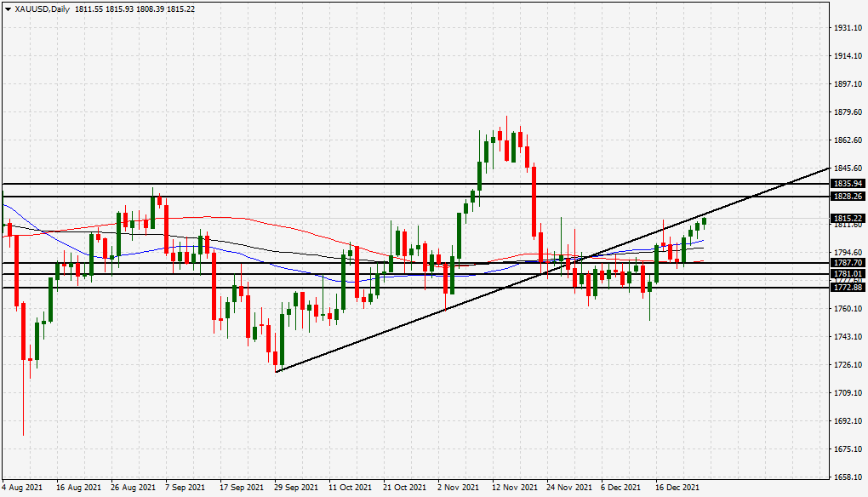This screenshot has width=868, height=497.
Task: Select the 1787.70 support line label
Action: pos(848,263)
